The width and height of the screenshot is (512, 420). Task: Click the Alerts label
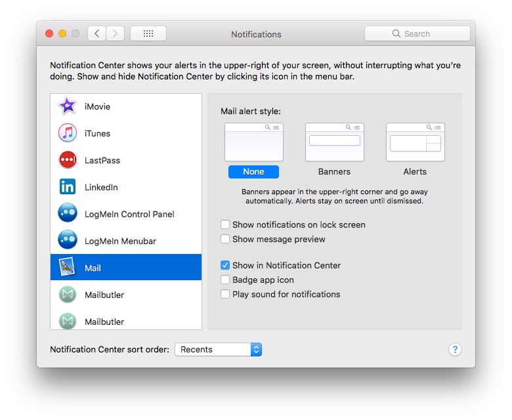[415, 172]
